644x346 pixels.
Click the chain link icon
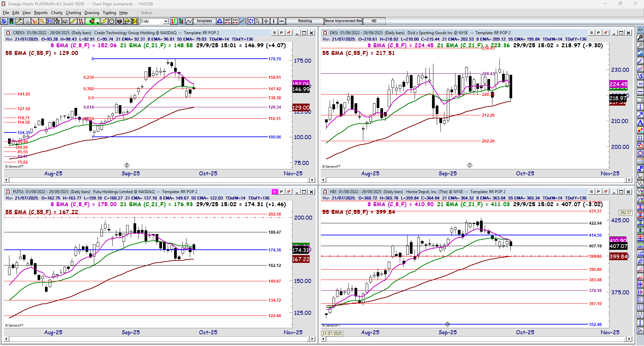pos(73,21)
